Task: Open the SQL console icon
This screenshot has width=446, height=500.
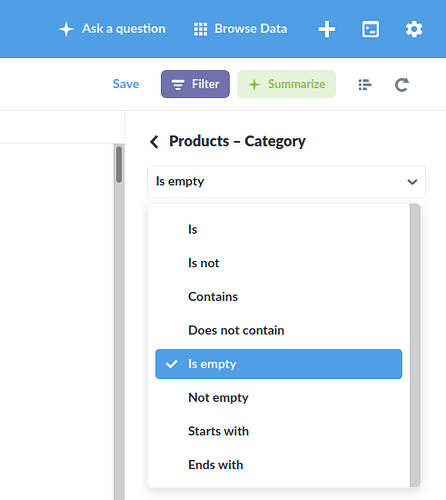Action: pyautogui.click(x=370, y=29)
